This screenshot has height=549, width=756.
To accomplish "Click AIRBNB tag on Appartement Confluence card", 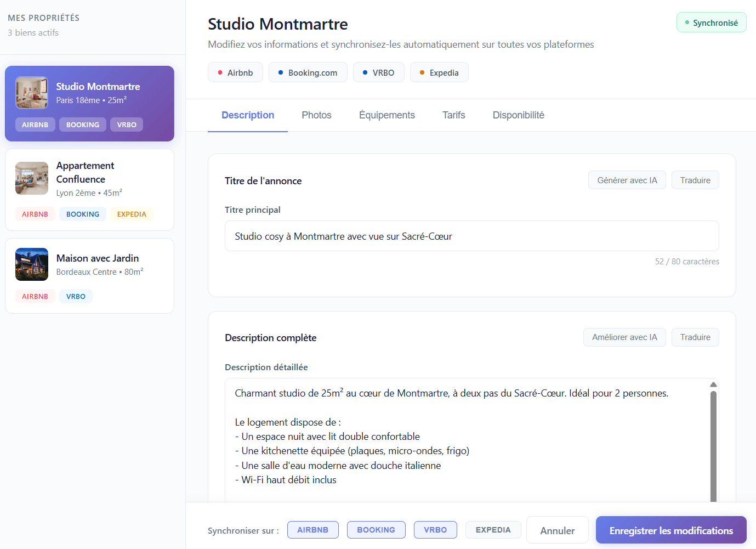I will click(x=35, y=214).
